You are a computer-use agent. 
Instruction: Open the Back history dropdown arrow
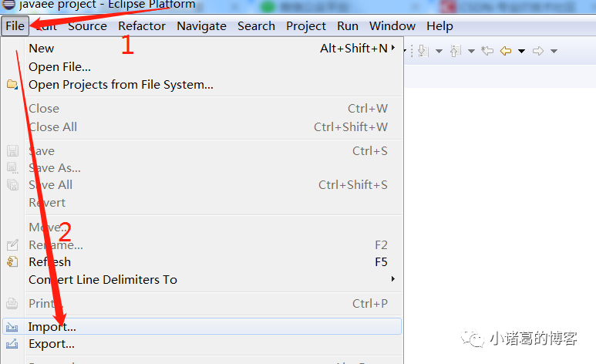tap(521, 51)
